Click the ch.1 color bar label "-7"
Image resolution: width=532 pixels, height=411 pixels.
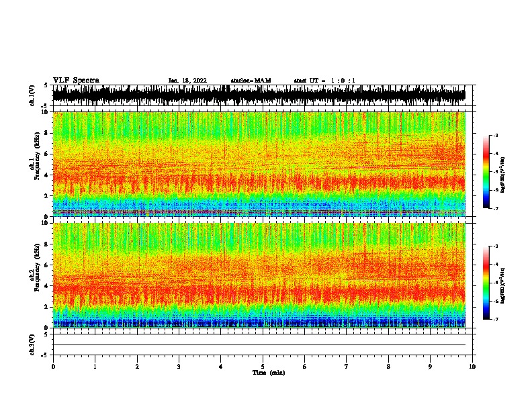pos(495,208)
